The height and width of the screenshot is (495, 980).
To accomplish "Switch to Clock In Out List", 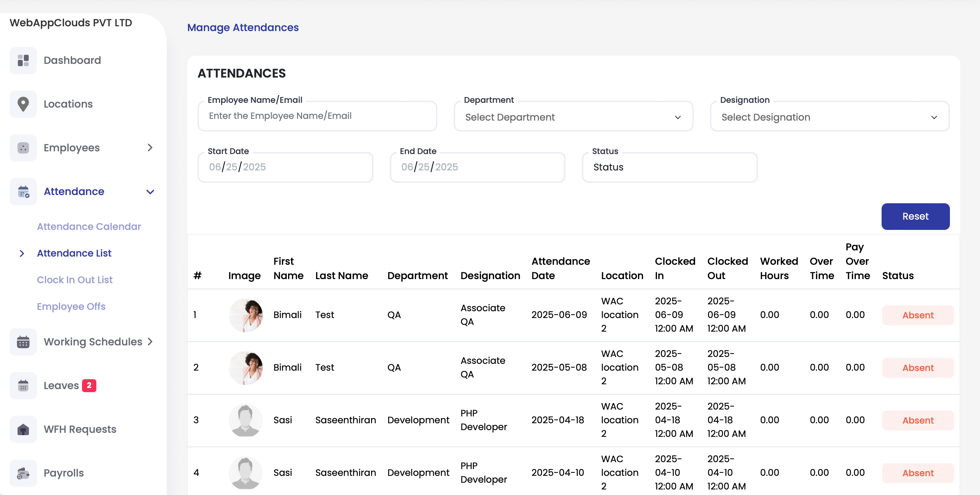I will click(x=74, y=280).
